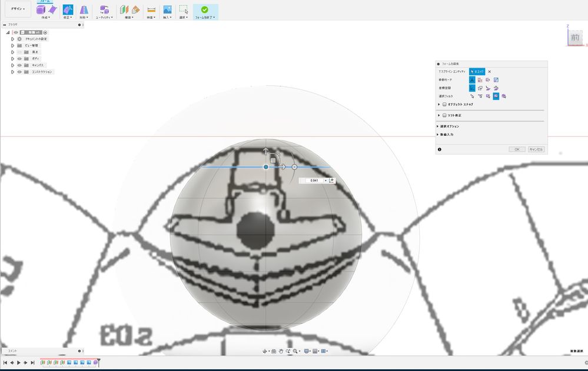The height and width of the screenshot is (371, 588).
Task: Choose the multi-manipulator move mode icon
Action: pos(472,80)
